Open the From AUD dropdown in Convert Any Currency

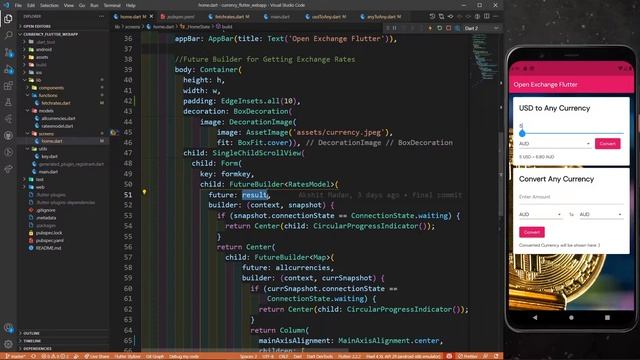coord(540,214)
